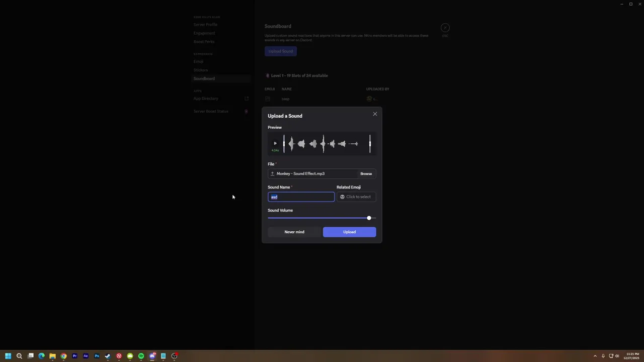This screenshot has width=644, height=362.
Task: Click the ESC close settings icon
Action: point(445,28)
